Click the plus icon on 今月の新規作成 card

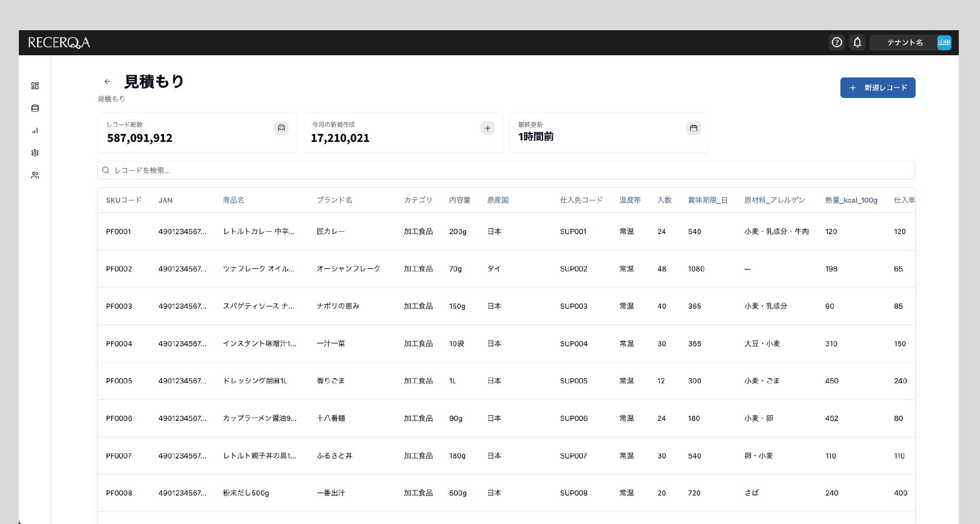click(x=487, y=128)
